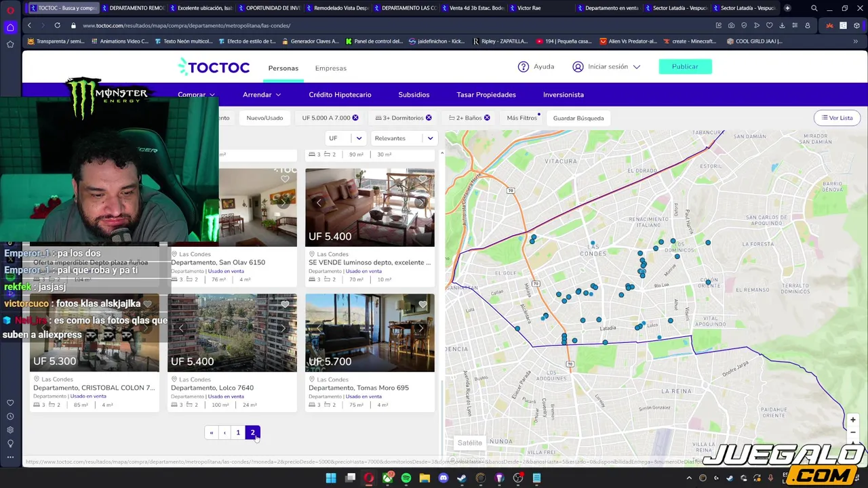Image resolution: width=868 pixels, height=488 pixels.
Task: Click the Iniciar sesión user icon
Action: (578, 66)
